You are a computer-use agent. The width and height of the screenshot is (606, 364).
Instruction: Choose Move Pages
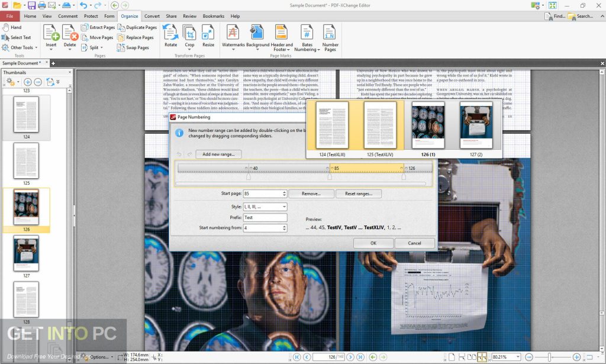(x=98, y=37)
